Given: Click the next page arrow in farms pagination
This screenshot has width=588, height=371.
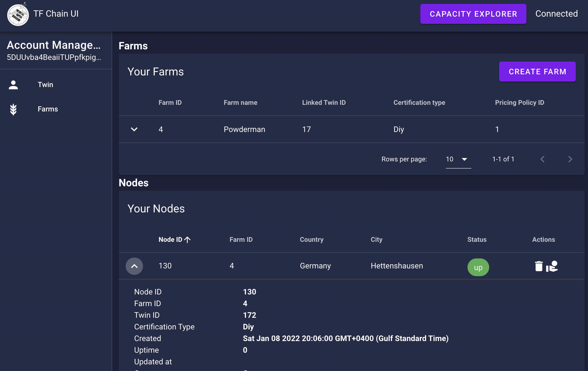Looking at the screenshot, I should point(570,159).
